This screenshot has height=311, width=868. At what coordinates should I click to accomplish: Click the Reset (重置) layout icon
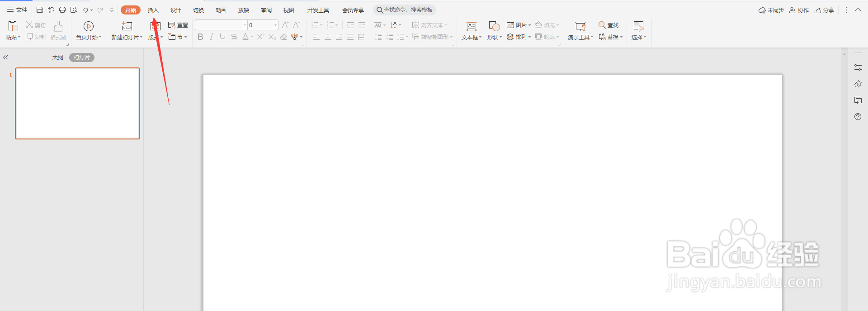coord(172,25)
